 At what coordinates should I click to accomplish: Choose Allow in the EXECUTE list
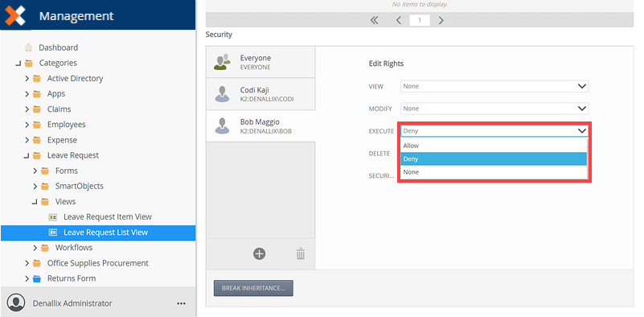[494, 146]
